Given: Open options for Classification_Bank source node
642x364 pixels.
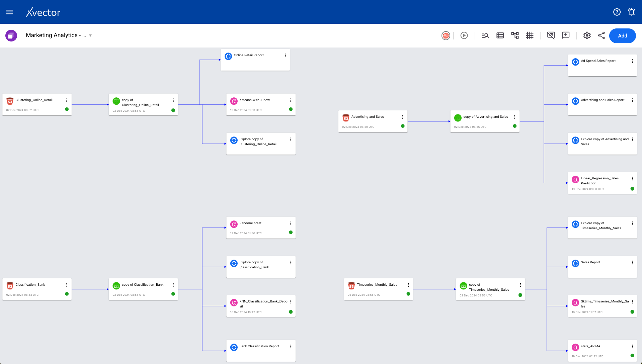Looking at the screenshot, I should (x=67, y=285).
